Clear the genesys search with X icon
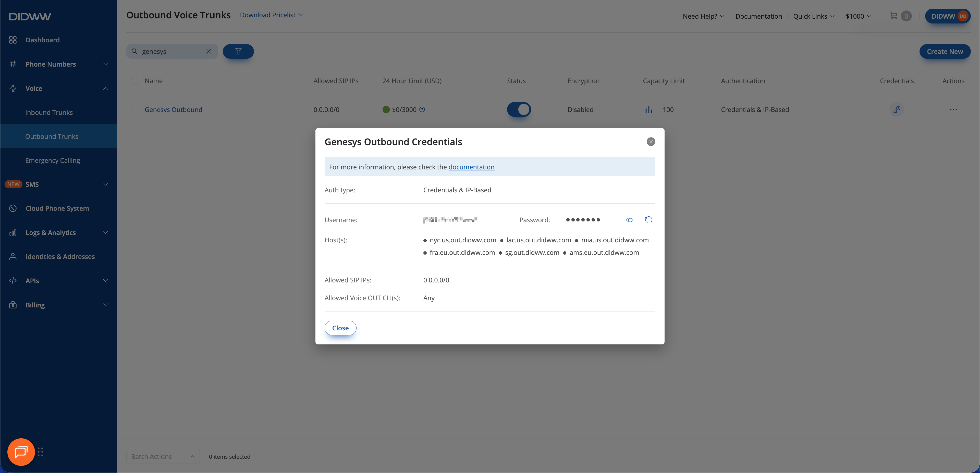The width and height of the screenshot is (980, 473). click(x=209, y=51)
